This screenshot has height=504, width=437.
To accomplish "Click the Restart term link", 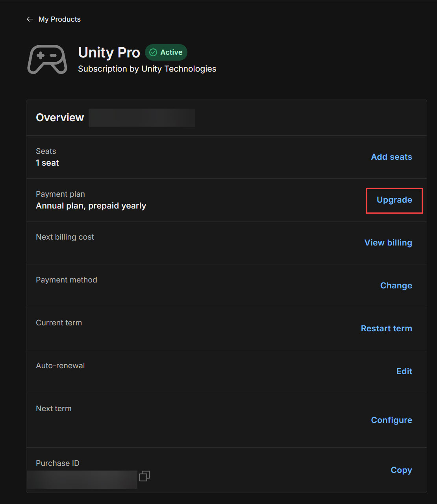I will click(x=386, y=329).
